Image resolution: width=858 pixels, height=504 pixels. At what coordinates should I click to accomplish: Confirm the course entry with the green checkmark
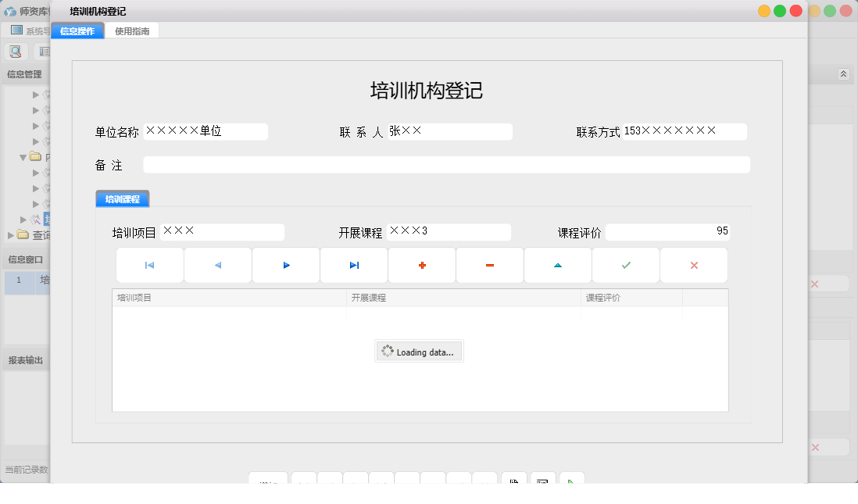pos(625,265)
